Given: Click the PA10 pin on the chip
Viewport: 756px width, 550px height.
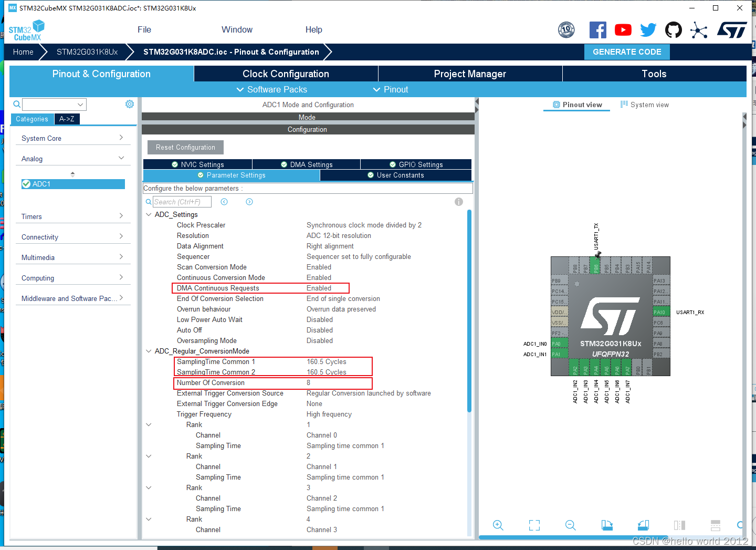Looking at the screenshot, I should point(661,312).
